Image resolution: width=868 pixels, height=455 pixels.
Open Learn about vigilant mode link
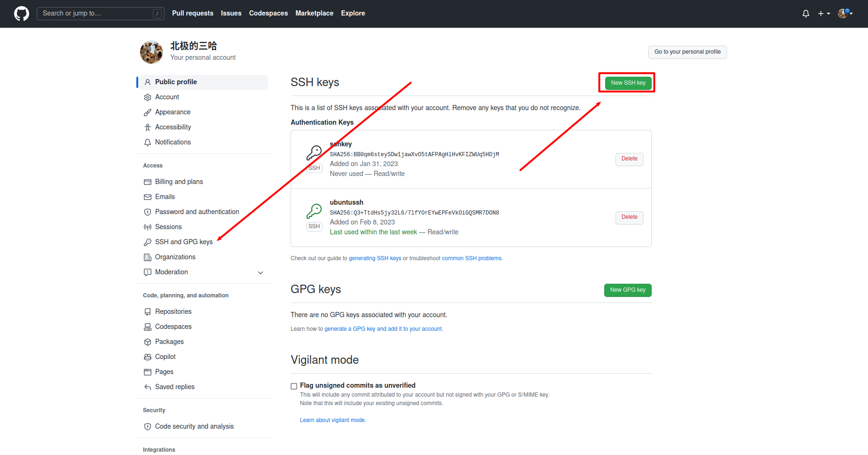click(x=332, y=420)
